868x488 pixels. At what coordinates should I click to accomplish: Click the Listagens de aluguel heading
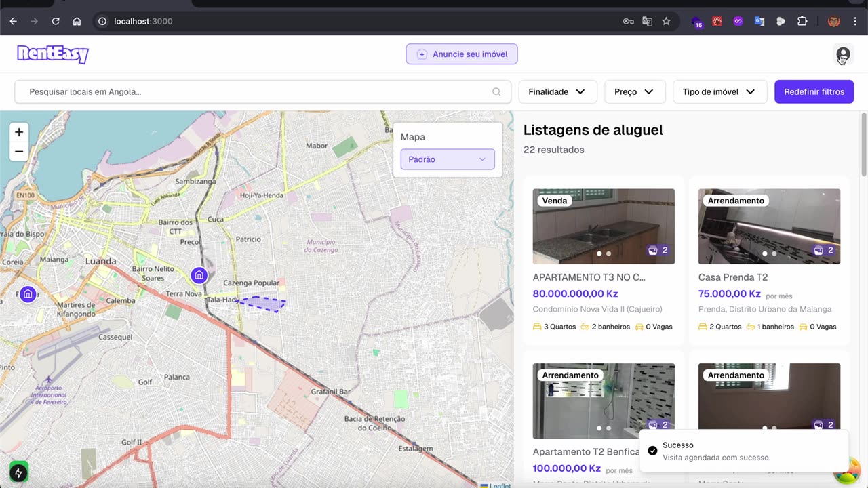pos(593,130)
